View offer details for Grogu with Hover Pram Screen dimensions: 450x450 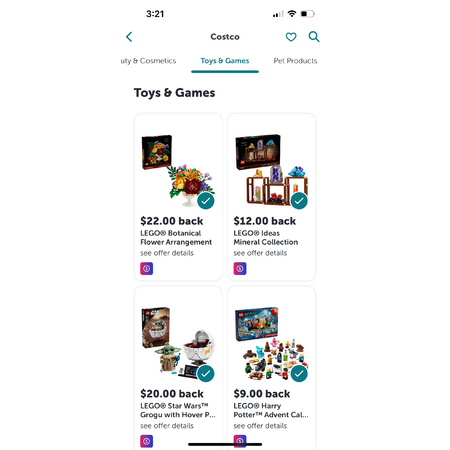(167, 426)
